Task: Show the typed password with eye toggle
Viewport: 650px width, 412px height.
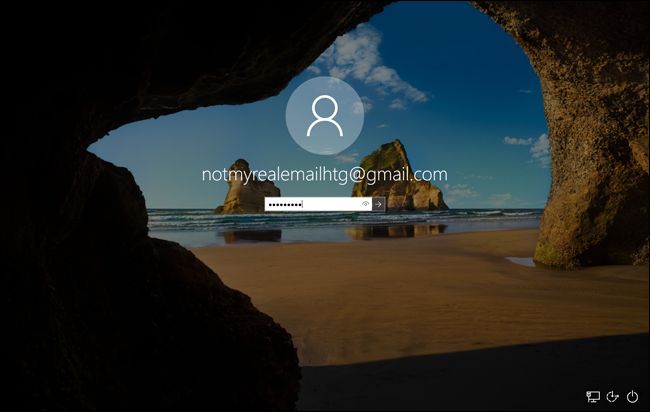Action: pos(366,204)
